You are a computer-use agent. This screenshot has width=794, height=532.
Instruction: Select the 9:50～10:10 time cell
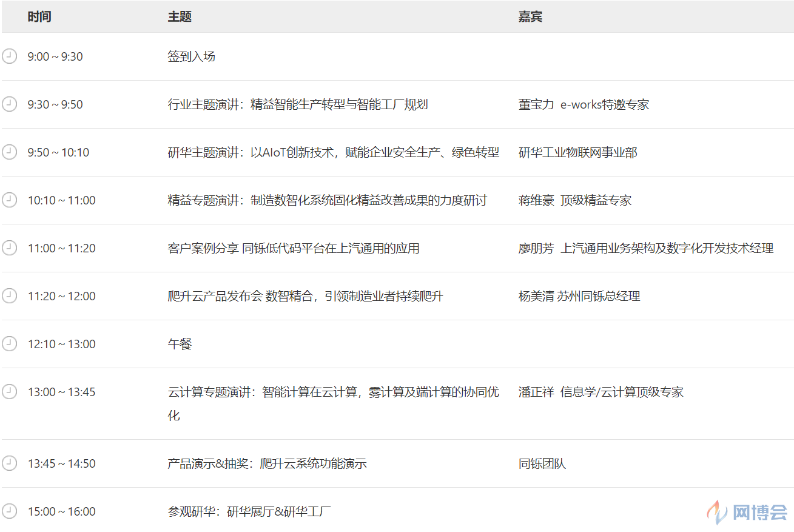[x=58, y=153]
